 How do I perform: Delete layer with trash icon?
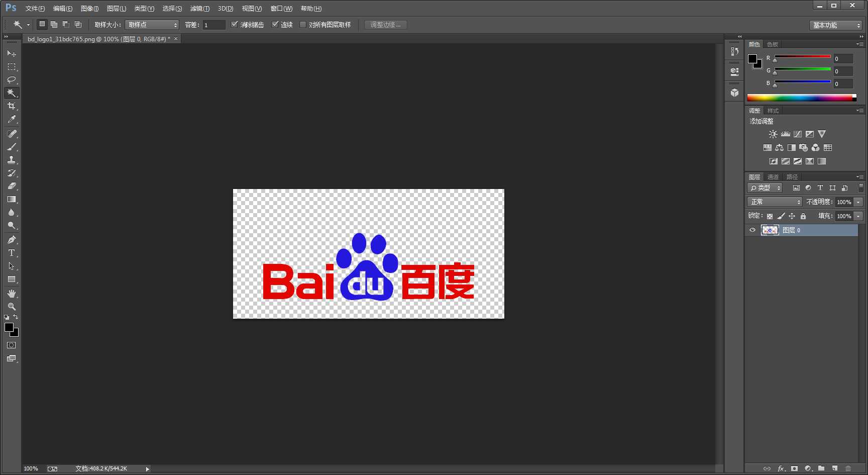[x=848, y=468]
